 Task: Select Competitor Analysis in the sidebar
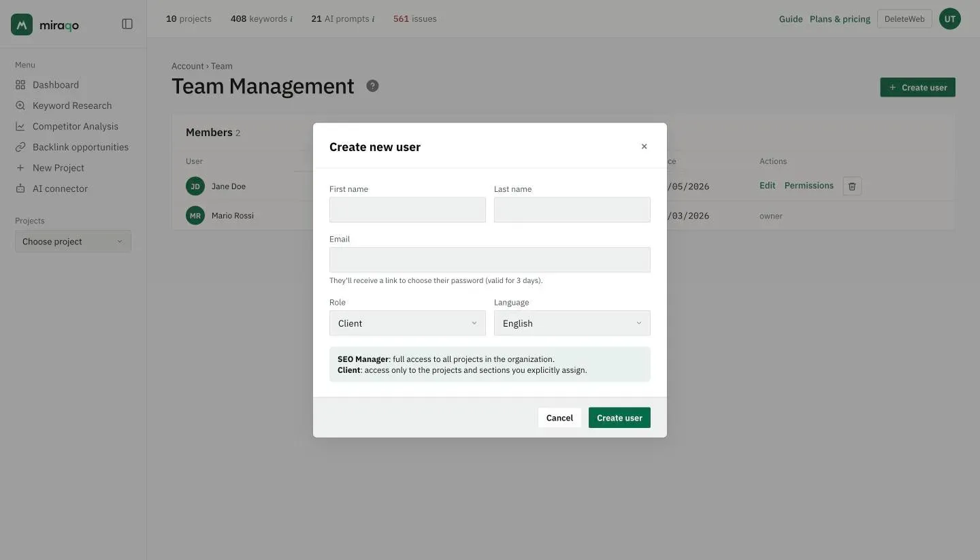click(x=76, y=127)
